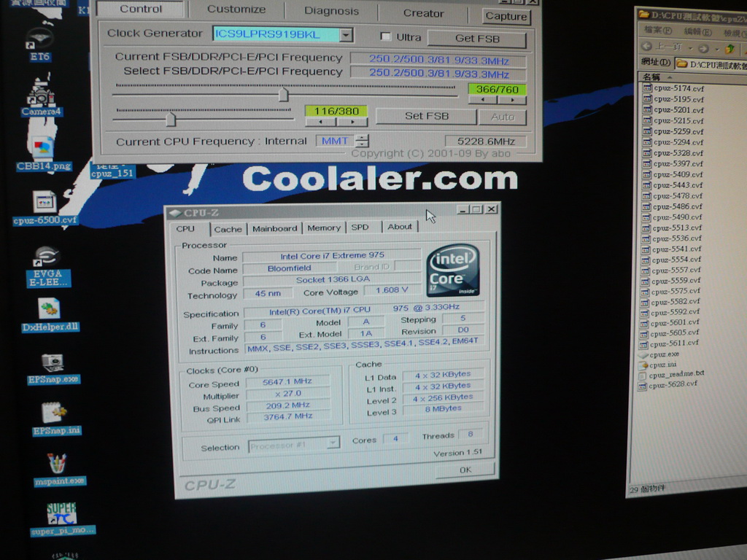Select the DxHelper.dll desktop icon
This screenshot has width=747, height=560.
(50, 314)
